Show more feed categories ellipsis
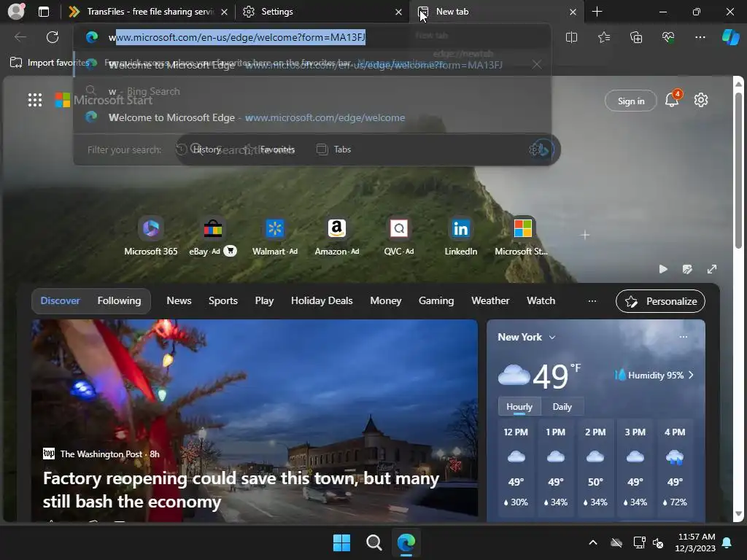 [592, 301]
